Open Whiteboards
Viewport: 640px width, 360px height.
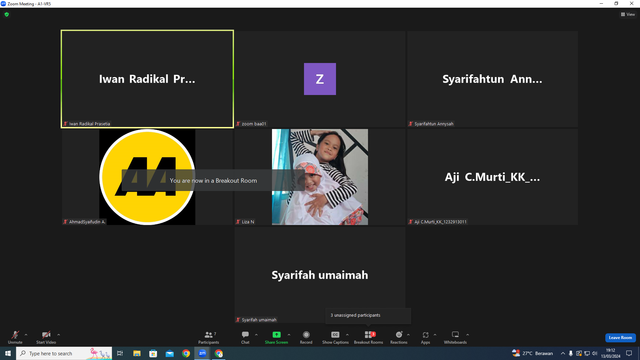455,338
